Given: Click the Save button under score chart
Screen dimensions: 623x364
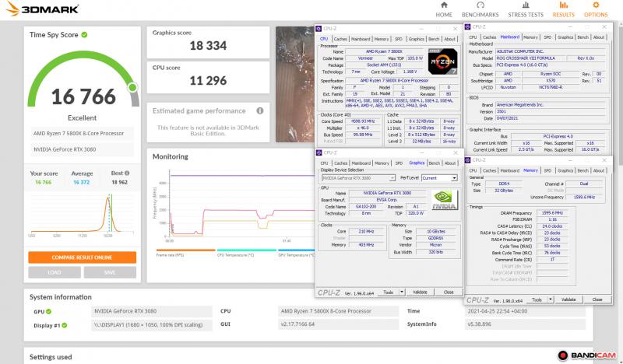Looking at the screenshot, I should (110, 272).
